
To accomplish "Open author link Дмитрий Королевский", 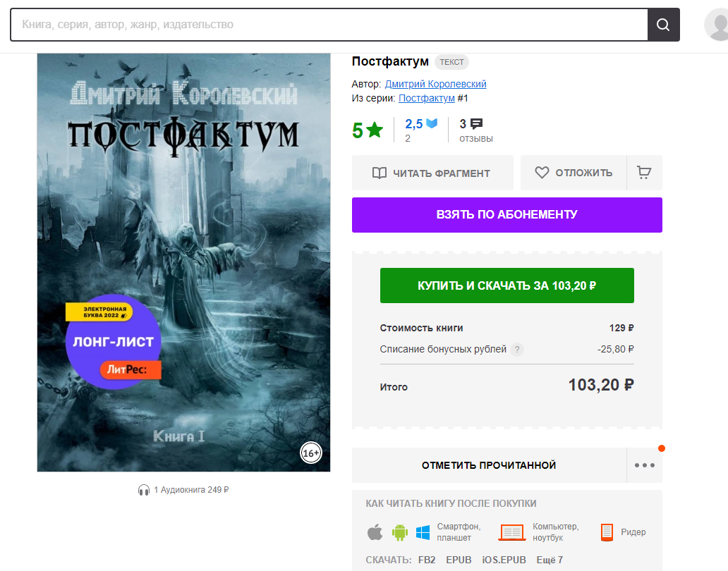I will click(435, 84).
